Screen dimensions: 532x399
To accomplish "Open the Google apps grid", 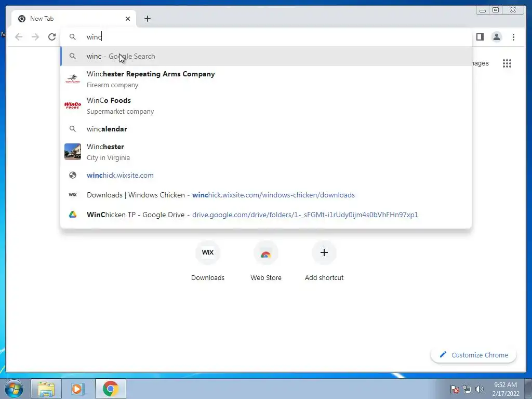I will 507,63.
